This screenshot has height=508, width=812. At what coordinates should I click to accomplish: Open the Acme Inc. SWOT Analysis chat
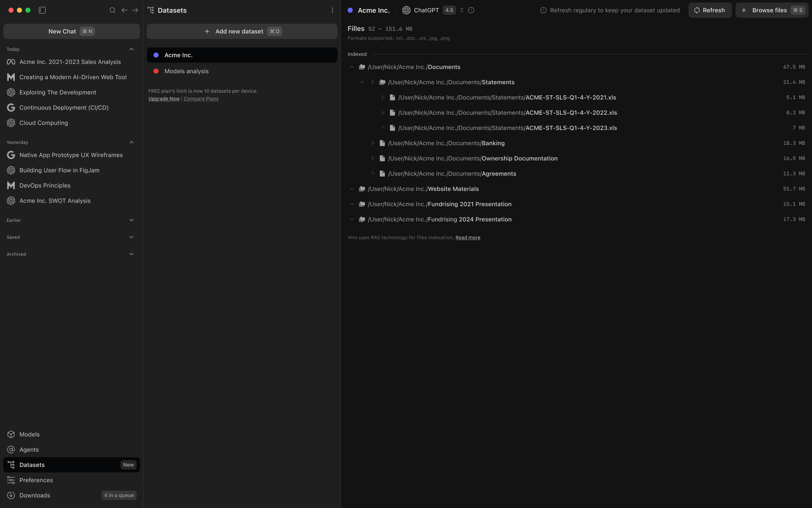tap(55, 201)
